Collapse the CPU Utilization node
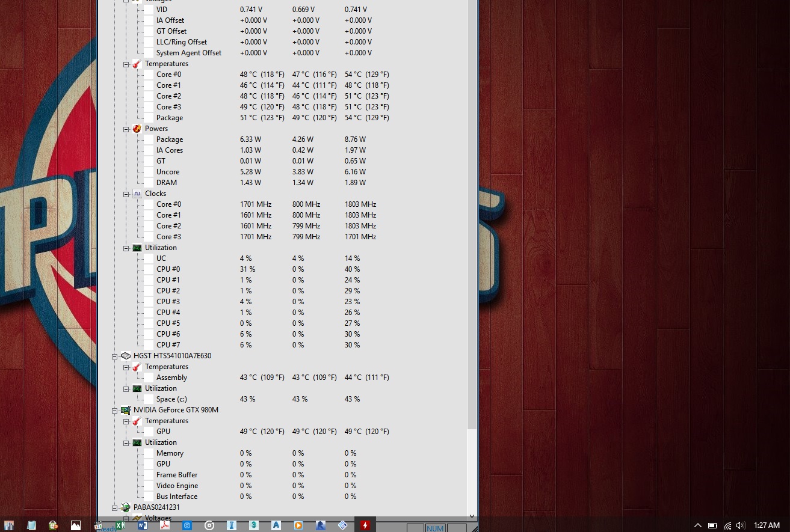 (x=126, y=248)
